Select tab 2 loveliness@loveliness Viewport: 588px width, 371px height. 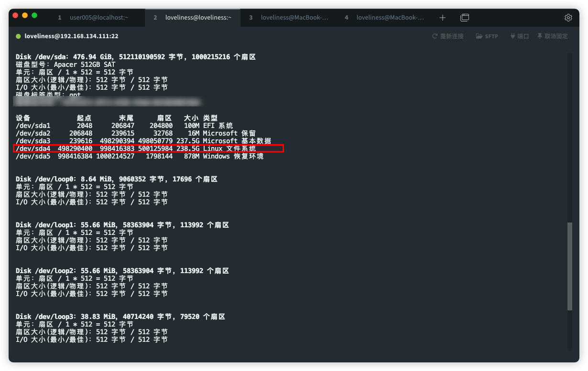[x=192, y=18]
